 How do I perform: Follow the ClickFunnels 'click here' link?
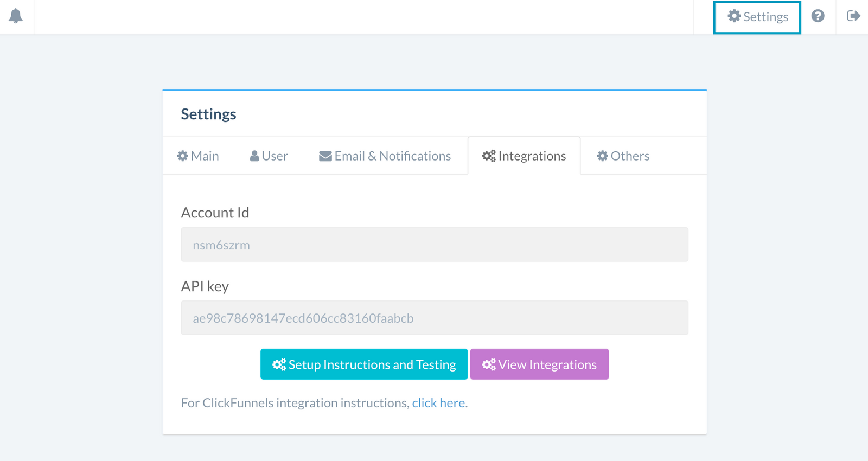(438, 403)
